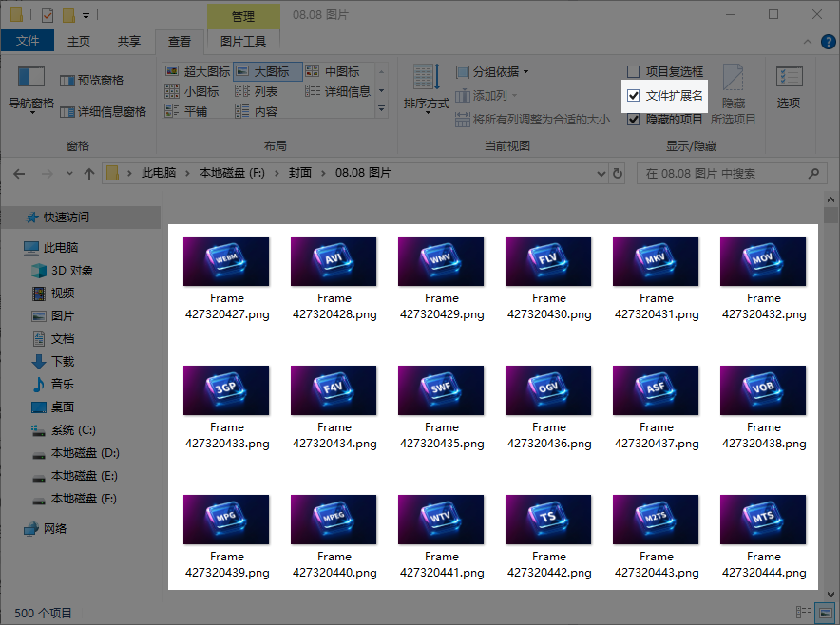Select 列表 list layout
Viewport: 840px width, 625px height.
coord(258,91)
